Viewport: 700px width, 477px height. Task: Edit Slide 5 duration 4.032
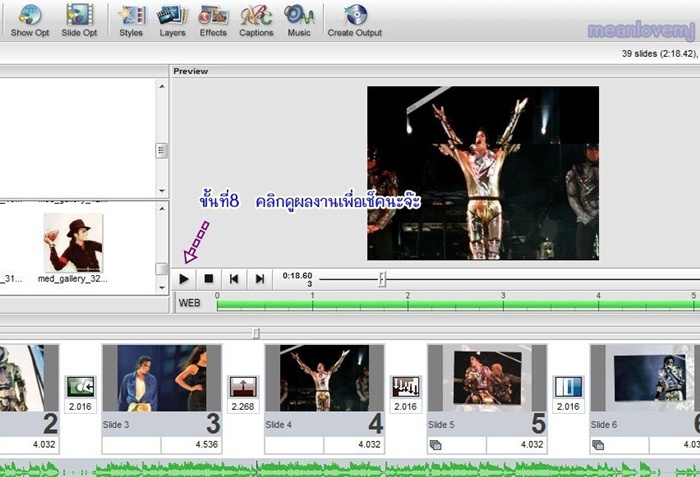pyautogui.click(x=517, y=445)
